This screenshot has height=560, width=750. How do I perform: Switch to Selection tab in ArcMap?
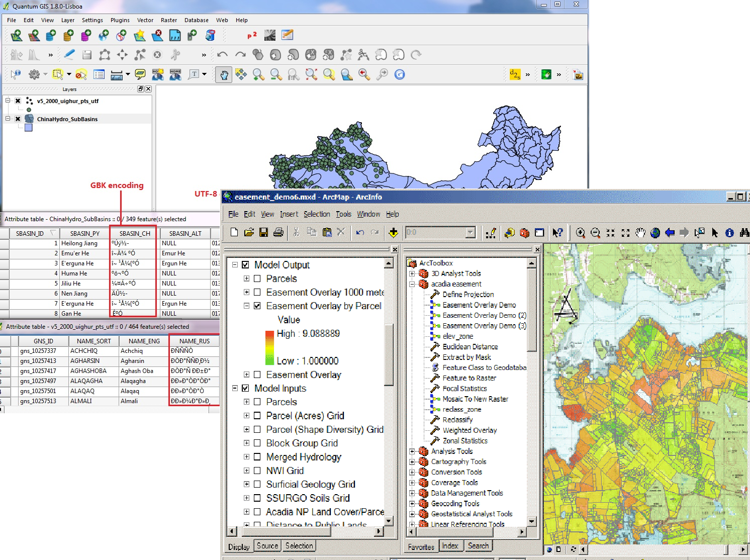299,546
